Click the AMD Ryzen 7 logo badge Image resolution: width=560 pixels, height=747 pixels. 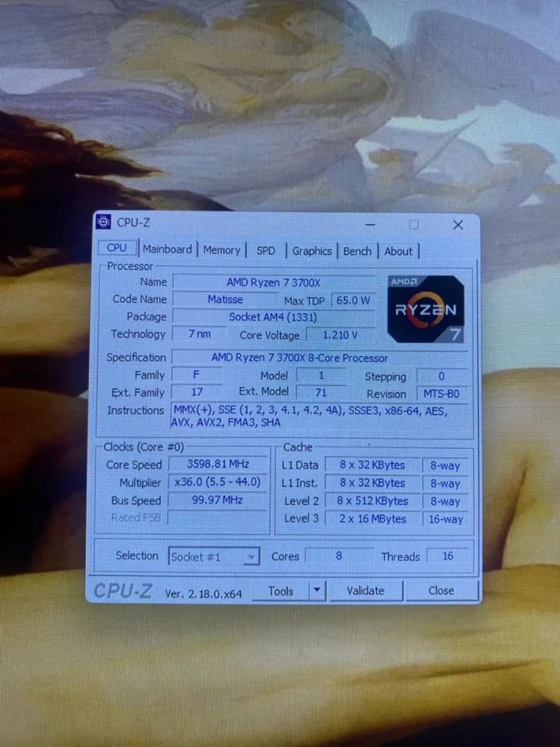click(425, 309)
